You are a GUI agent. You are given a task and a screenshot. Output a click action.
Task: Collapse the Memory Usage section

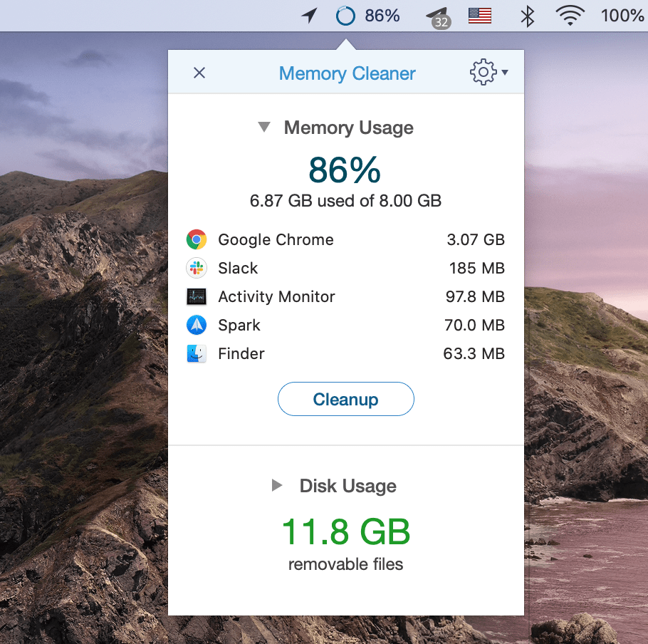[263, 127]
